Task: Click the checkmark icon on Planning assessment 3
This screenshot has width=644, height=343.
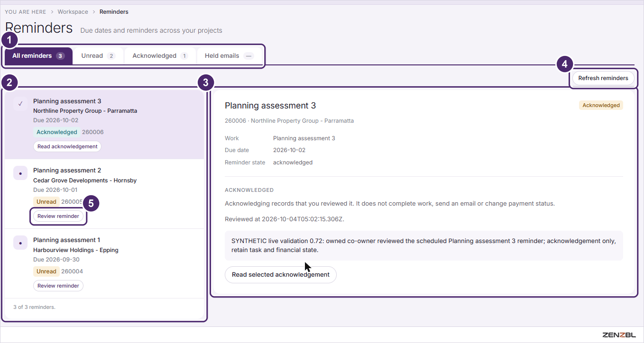Action: click(20, 103)
